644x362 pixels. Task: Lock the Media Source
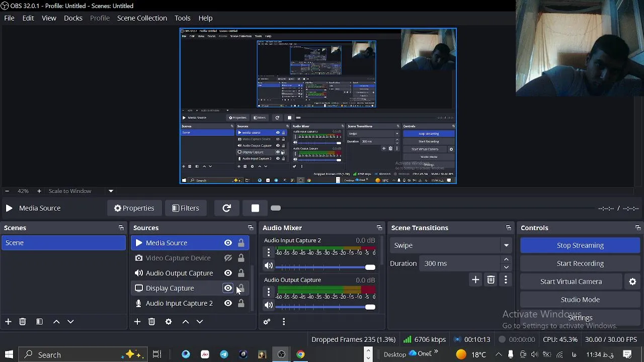241,243
